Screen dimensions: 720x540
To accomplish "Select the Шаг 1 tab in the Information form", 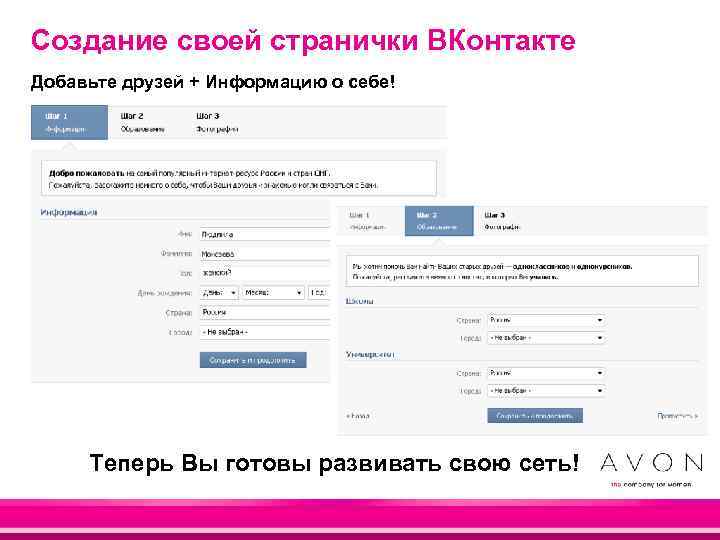I will [69, 123].
